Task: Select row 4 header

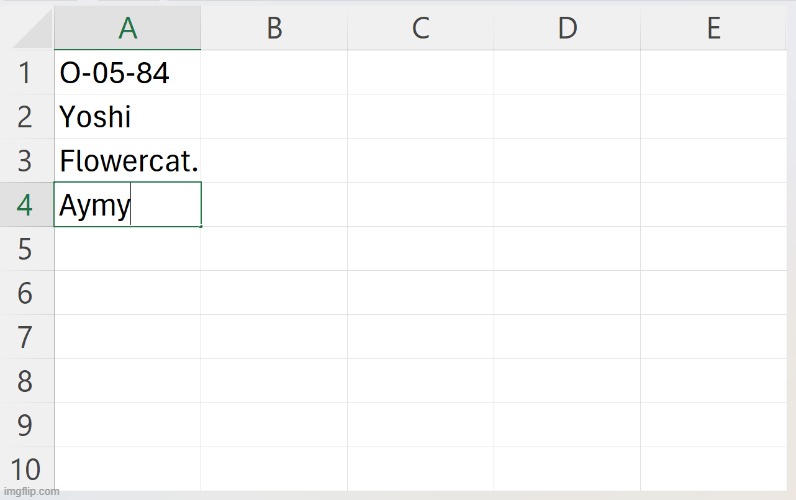Action: pos(25,205)
